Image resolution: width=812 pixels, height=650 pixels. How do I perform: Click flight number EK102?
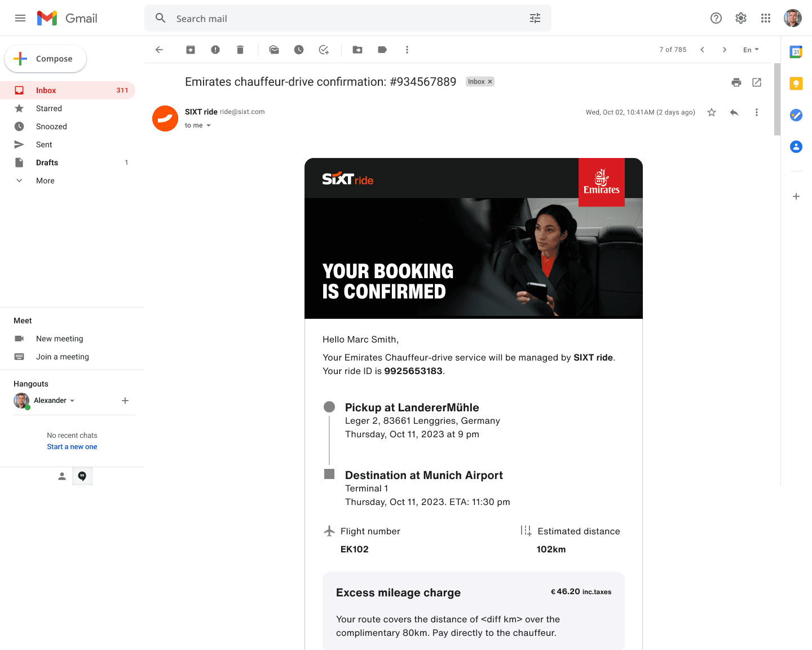point(355,549)
